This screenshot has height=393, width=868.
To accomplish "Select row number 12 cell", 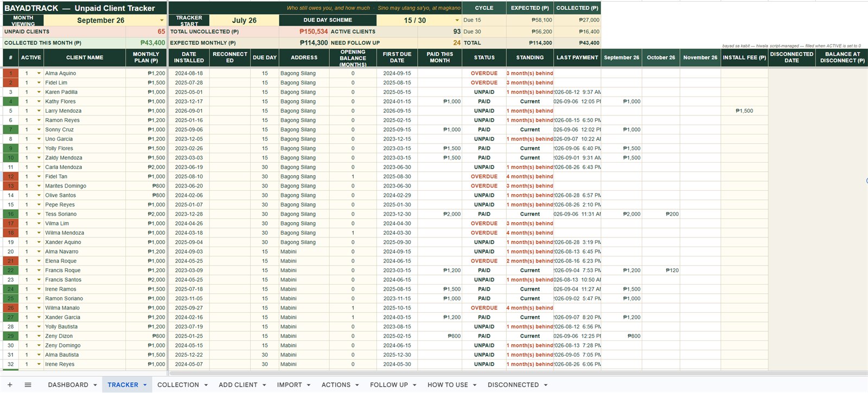I will tap(10, 177).
